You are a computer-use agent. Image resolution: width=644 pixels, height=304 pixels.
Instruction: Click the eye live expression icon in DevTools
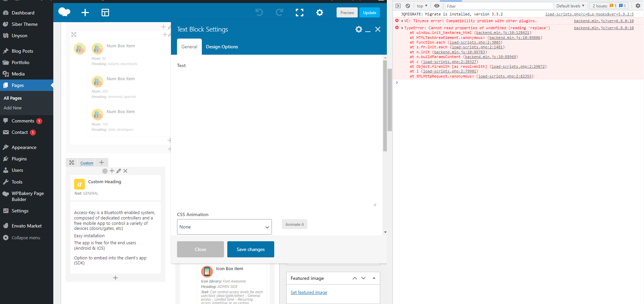[x=437, y=6]
